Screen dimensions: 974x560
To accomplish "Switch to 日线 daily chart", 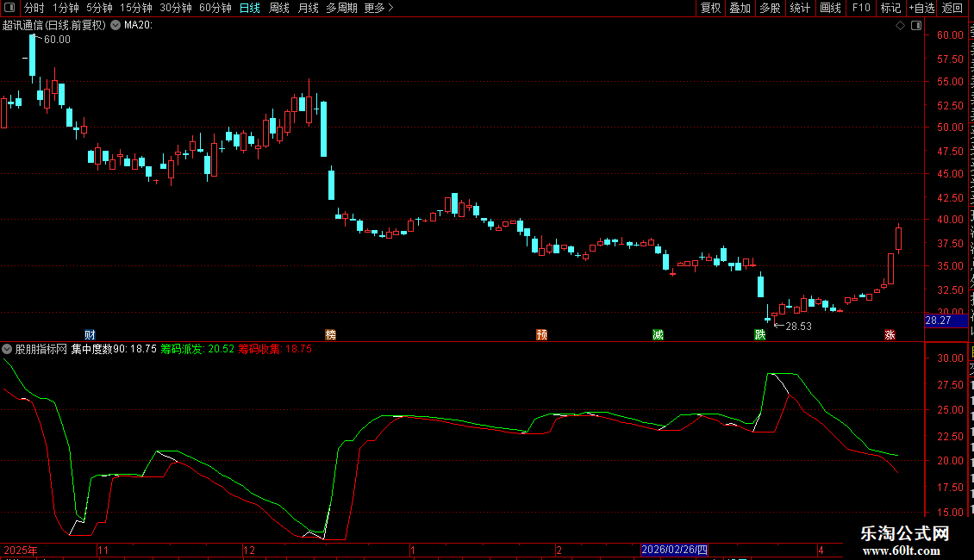I will pyautogui.click(x=250, y=8).
